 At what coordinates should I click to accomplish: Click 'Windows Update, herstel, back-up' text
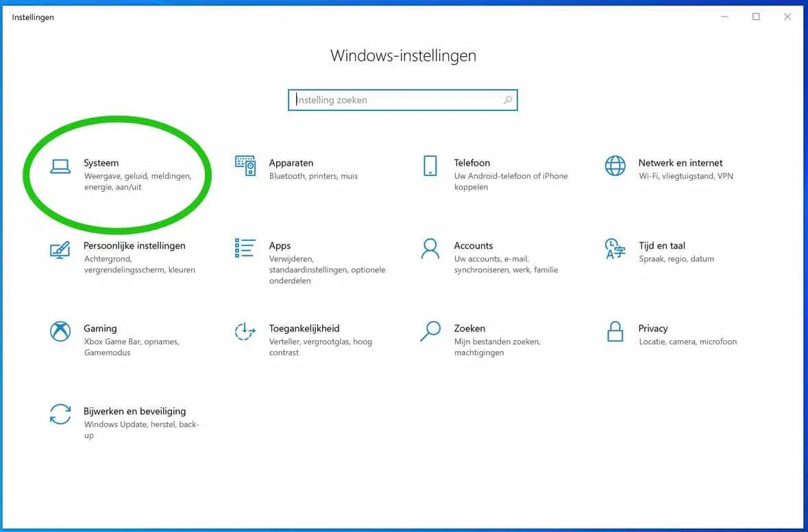[x=141, y=430]
